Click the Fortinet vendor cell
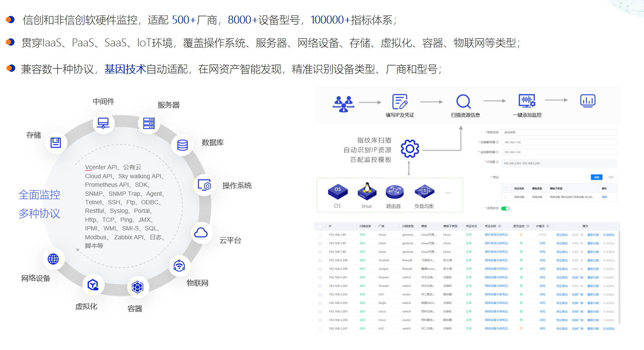 384,261
